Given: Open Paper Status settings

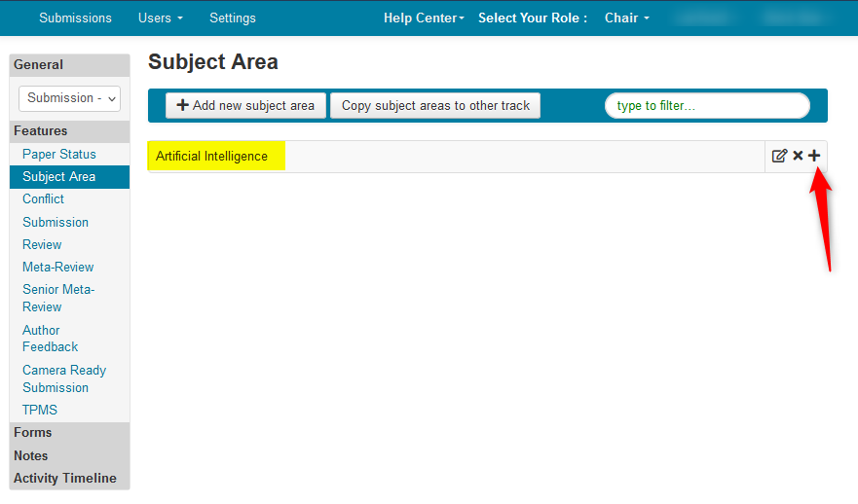Looking at the screenshot, I should coord(59,154).
